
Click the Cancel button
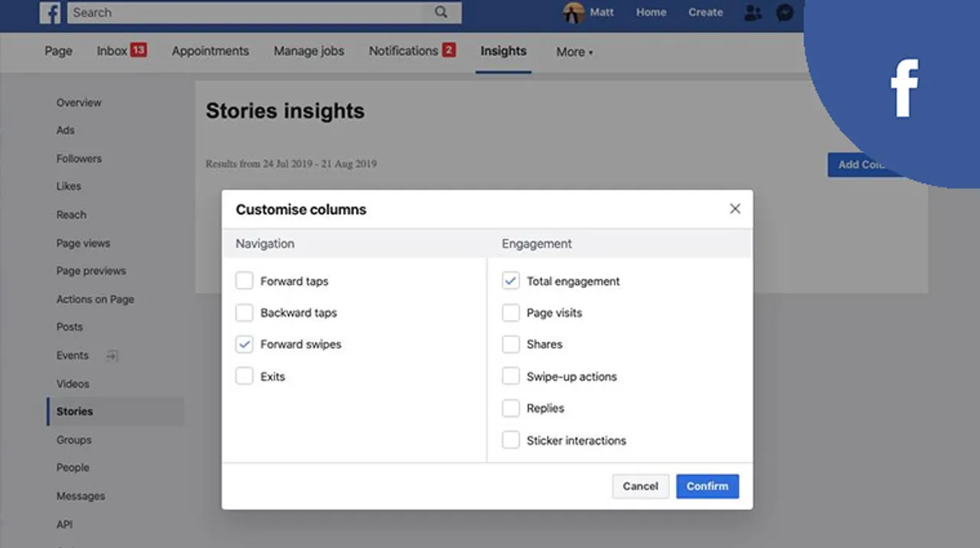pyautogui.click(x=640, y=486)
